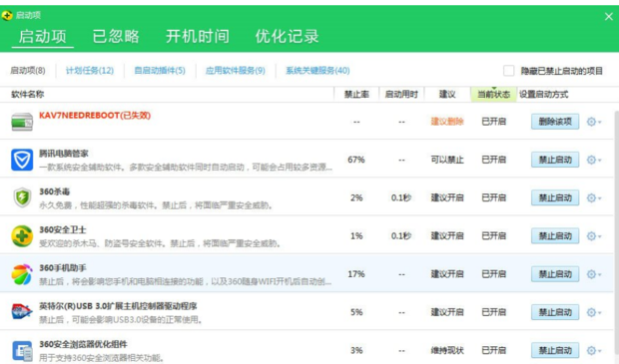The width and height of the screenshot is (619, 364).
Task: Click the 360 logo icon in title bar
Action: [x=7, y=15]
